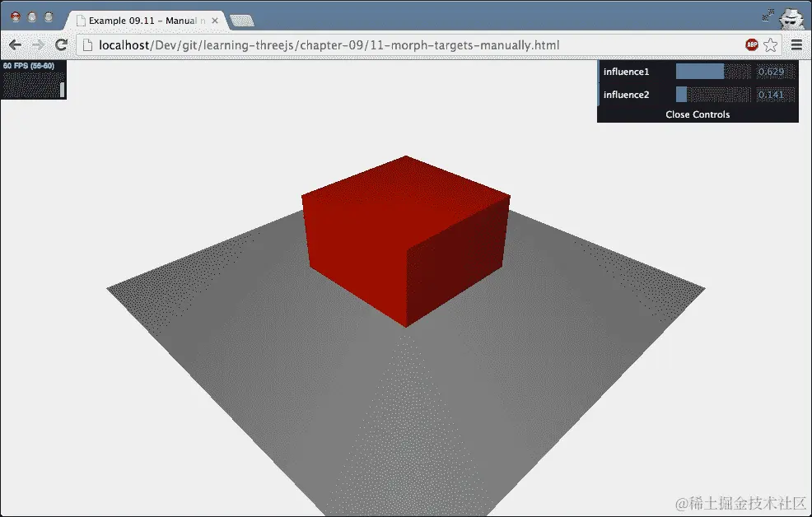812x517 pixels.
Task: Click Close Controls in the GUI panel
Action: 698,114
